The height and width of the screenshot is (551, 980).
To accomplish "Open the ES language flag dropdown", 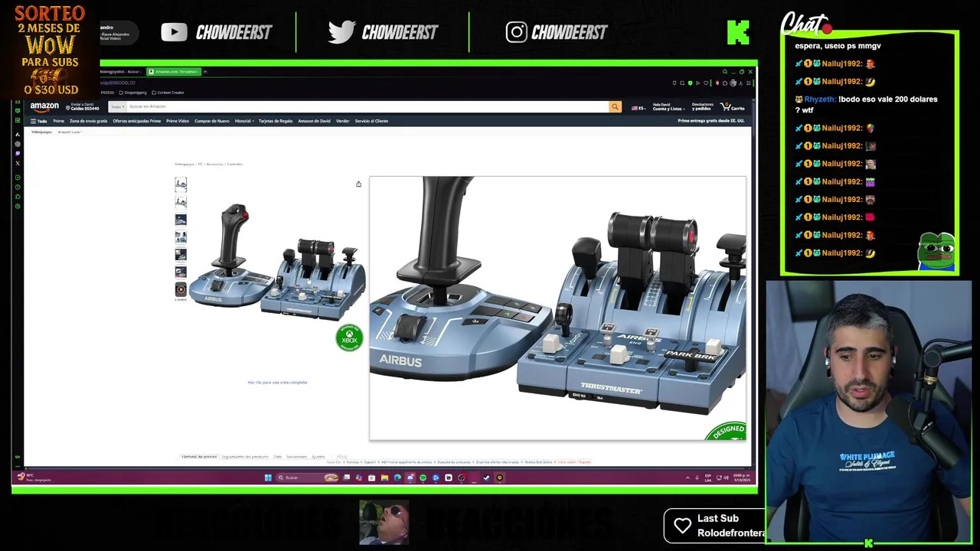I will [x=638, y=108].
